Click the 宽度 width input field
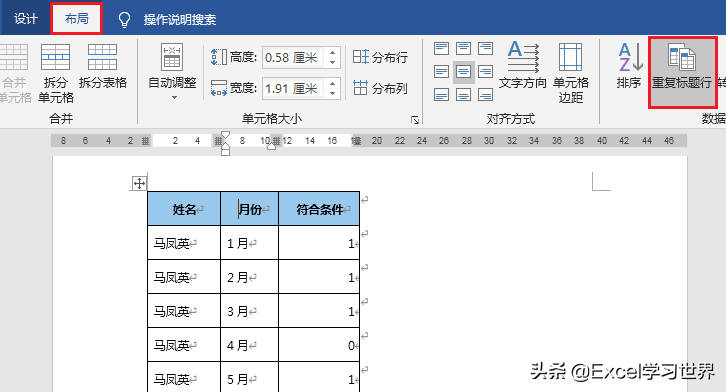726x392 pixels. (x=293, y=88)
